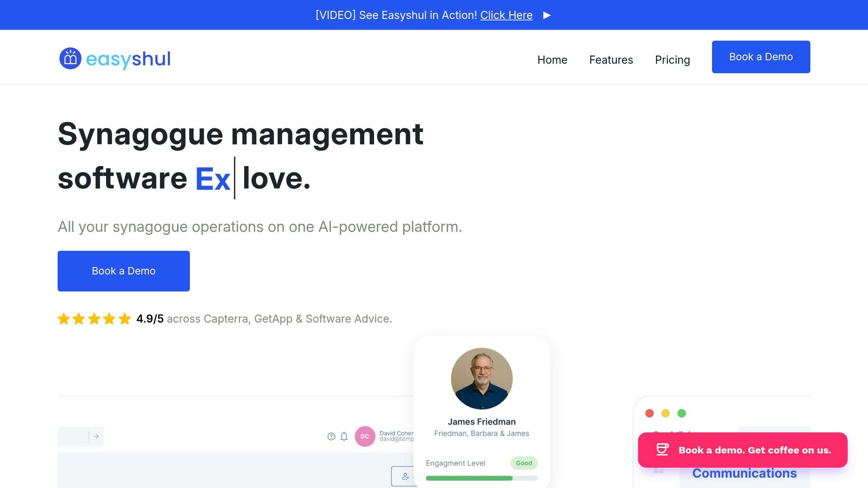The width and height of the screenshot is (868, 488).
Task: Click the pink Book a demo coffee button
Action: pos(743,450)
